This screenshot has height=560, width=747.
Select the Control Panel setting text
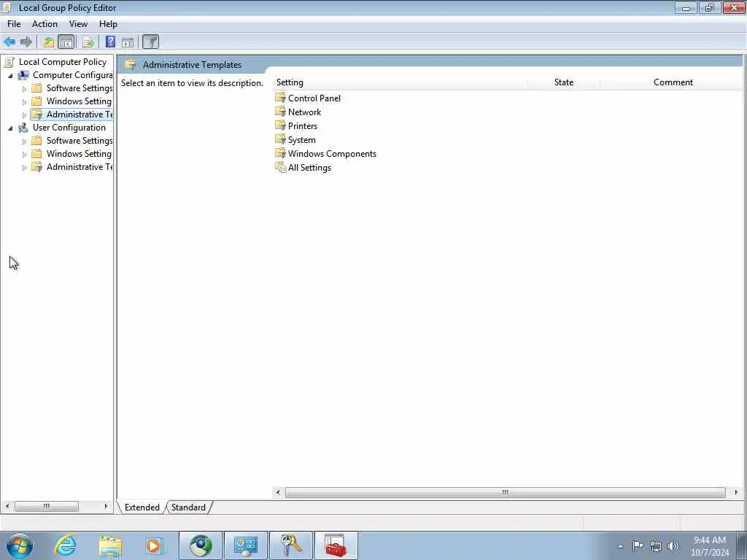[314, 98]
